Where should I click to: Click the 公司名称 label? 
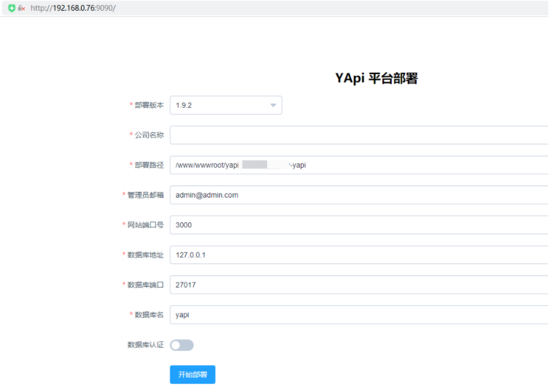tap(149, 136)
